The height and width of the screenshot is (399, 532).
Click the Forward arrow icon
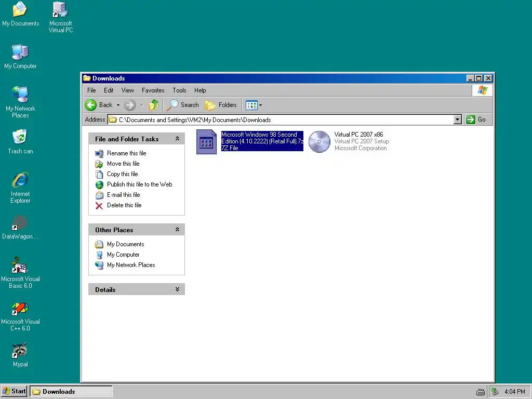click(129, 105)
